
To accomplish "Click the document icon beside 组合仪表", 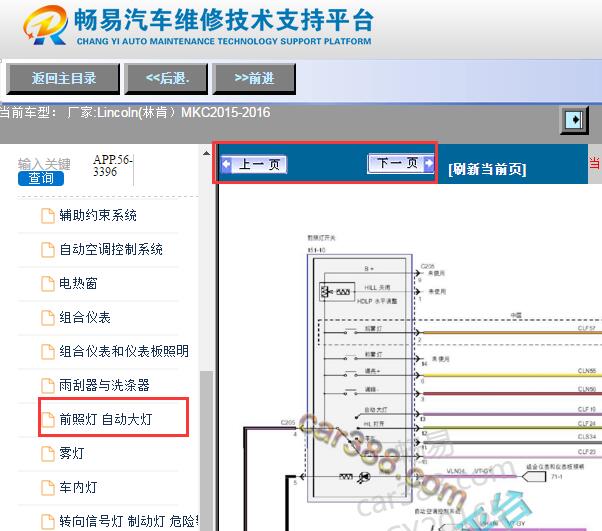I will click(48, 318).
